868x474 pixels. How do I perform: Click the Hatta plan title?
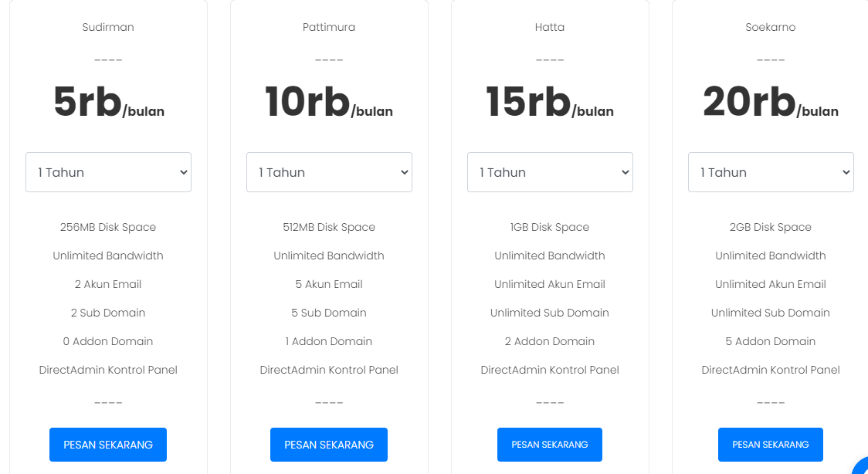(550, 27)
